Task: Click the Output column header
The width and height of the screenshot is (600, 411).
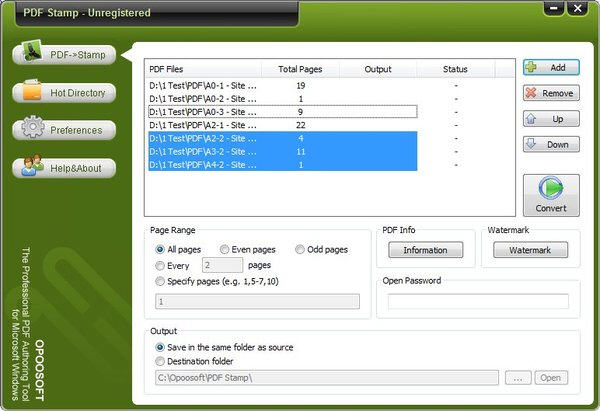Action: coord(378,69)
